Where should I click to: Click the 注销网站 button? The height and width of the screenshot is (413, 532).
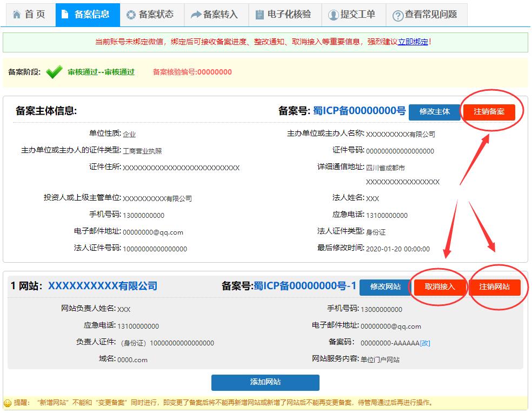pos(495,287)
